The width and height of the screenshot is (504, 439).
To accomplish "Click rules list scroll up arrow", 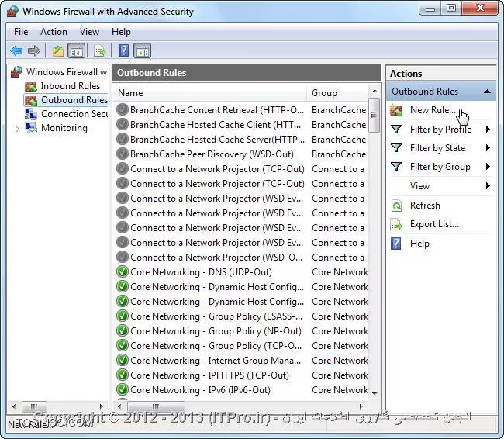I will (375, 91).
